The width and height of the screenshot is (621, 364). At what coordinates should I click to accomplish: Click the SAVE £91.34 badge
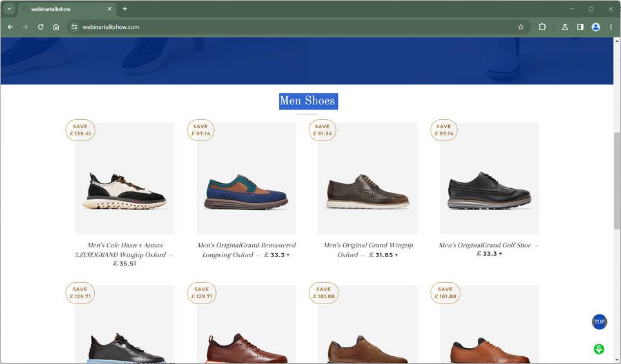click(322, 130)
